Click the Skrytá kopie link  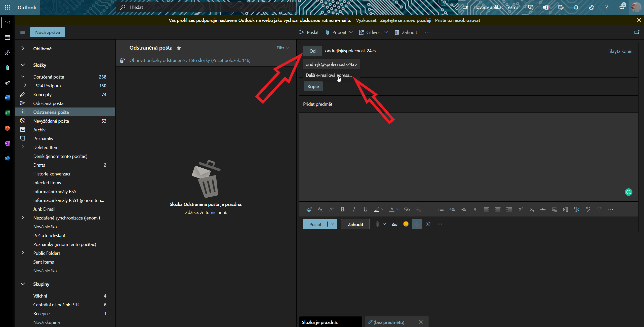click(620, 51)
